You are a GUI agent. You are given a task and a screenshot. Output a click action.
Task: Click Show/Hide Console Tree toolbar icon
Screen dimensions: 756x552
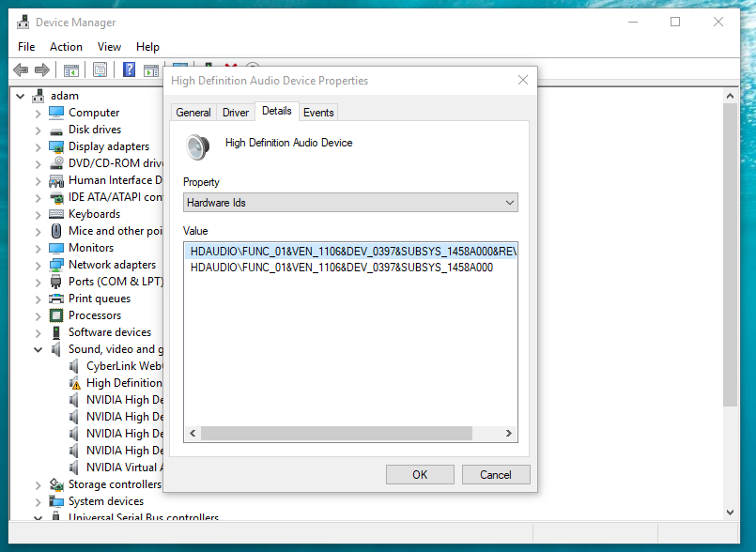[70, 70]
